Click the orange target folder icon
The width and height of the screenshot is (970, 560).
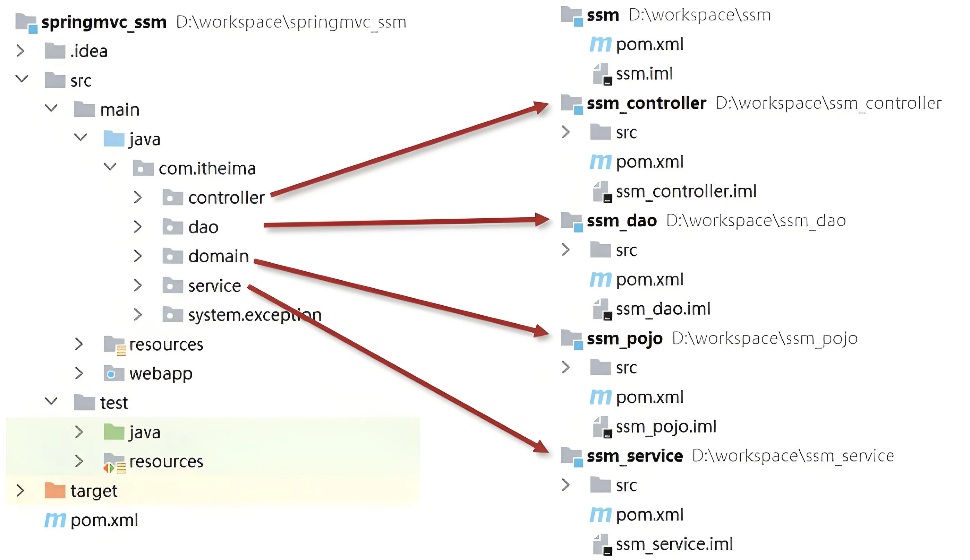(x=55, y=490)
